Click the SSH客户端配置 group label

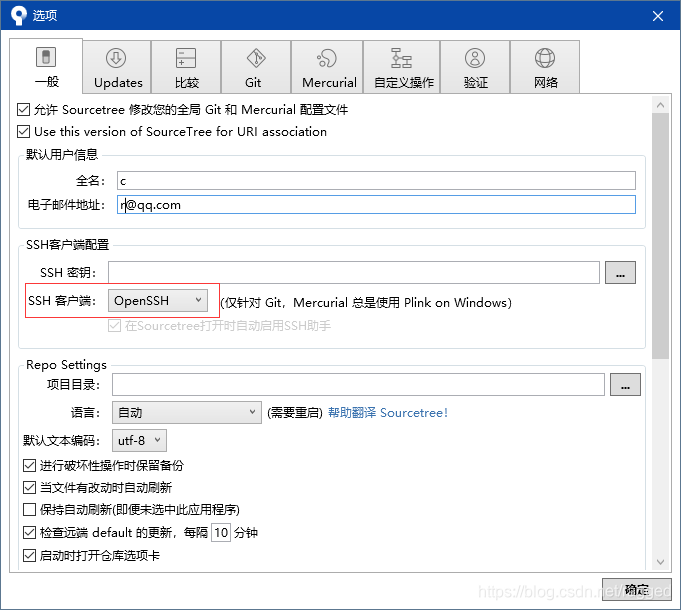pyautogui.click(x=67, y=244)
